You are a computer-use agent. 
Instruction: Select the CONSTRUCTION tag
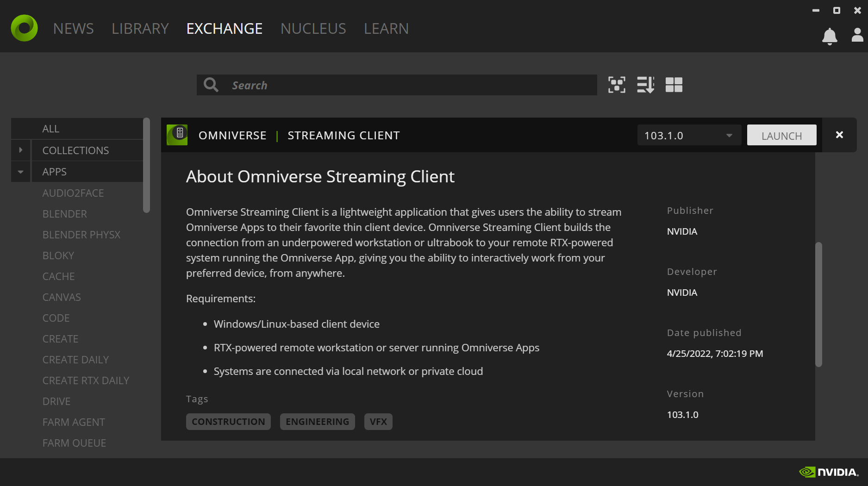point(228,421)
